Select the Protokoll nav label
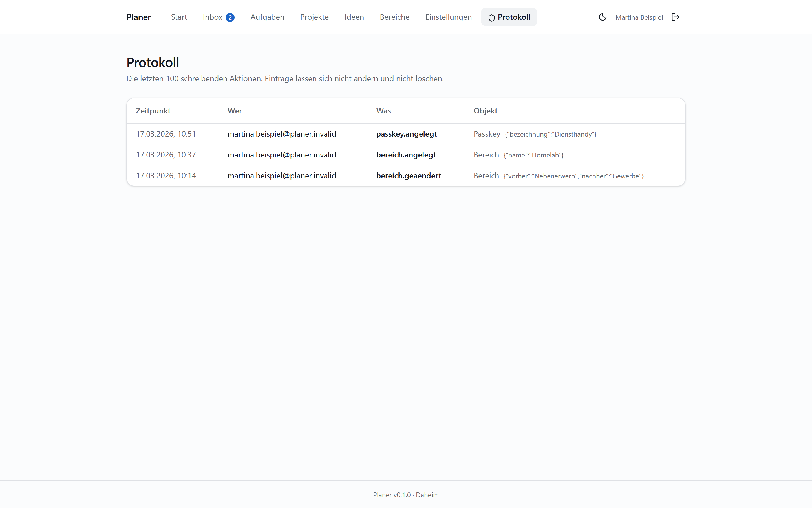 (x=514, y=17)
